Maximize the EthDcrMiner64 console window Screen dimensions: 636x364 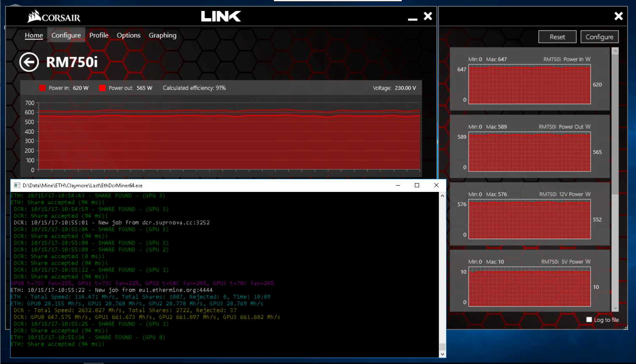(417, 185)
